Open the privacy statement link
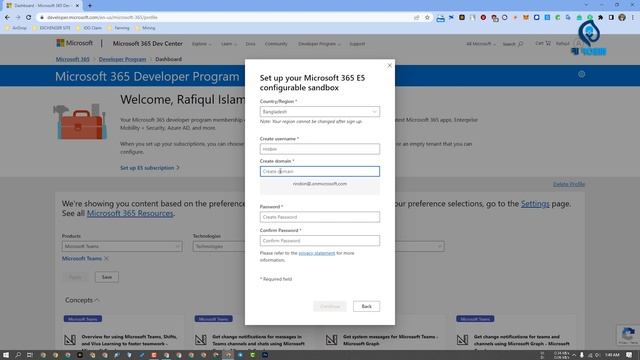The width and height of the screenshot is (640, 360). (317, 253)
